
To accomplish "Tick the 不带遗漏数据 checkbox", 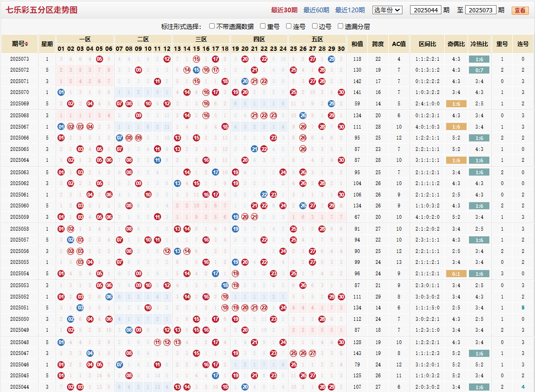I will 212,26.
